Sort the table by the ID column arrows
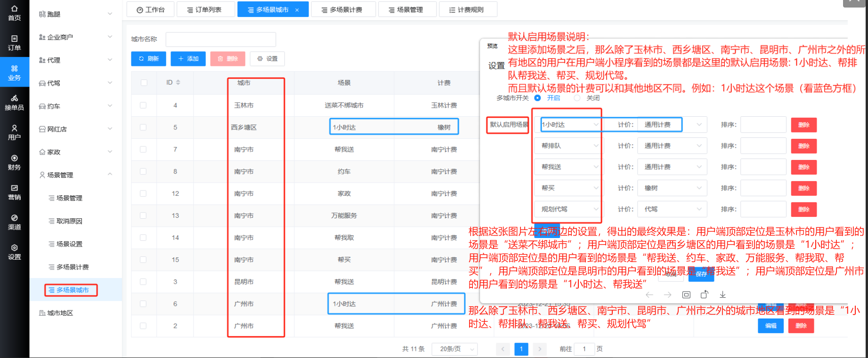Screen dimensions: 868x358 coord(178,82)
